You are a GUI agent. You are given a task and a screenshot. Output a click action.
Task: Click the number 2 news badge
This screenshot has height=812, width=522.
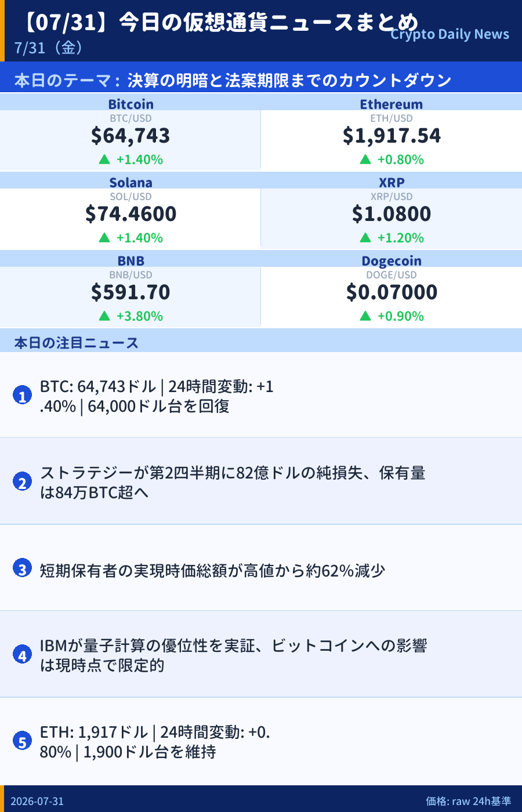pos(22,481)
